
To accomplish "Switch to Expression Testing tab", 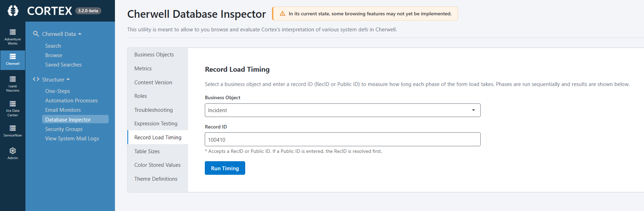I will click(158, 124).
